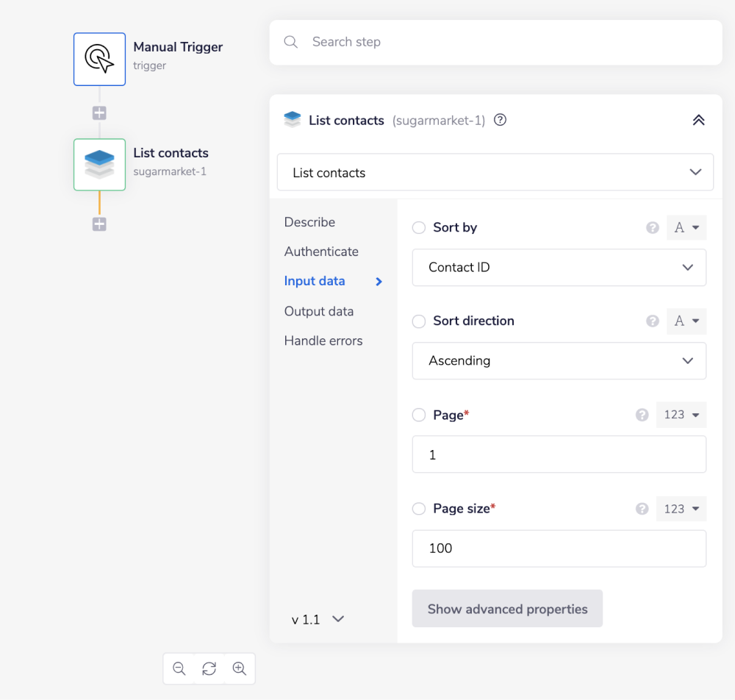Click the zoom out magnifier icon

179,668
